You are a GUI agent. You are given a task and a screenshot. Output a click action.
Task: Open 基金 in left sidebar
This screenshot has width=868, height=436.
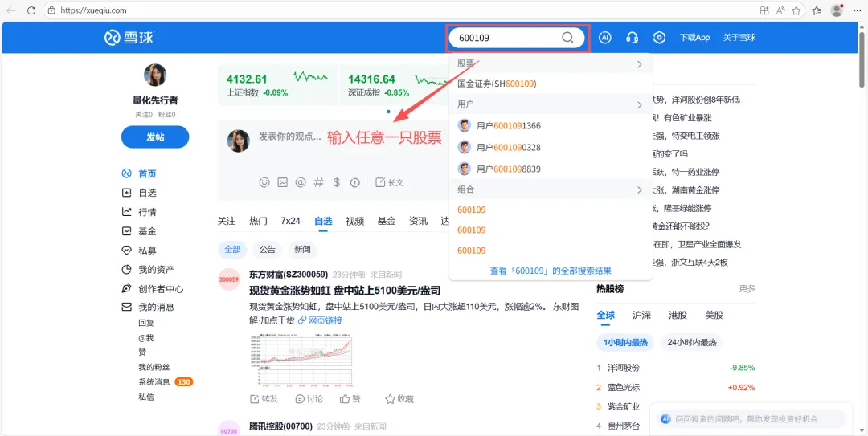pyautogui.click(x=139, y=231)
